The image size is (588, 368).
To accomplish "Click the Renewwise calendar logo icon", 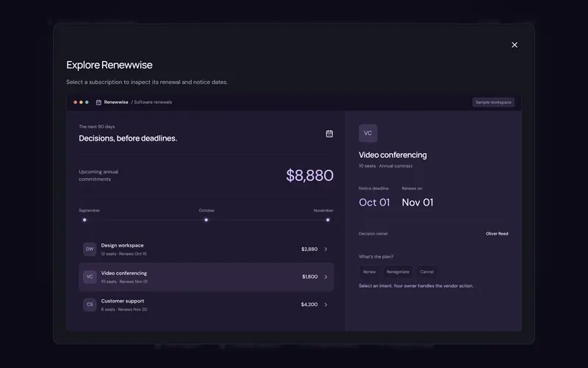I will (x=98, y=102).
